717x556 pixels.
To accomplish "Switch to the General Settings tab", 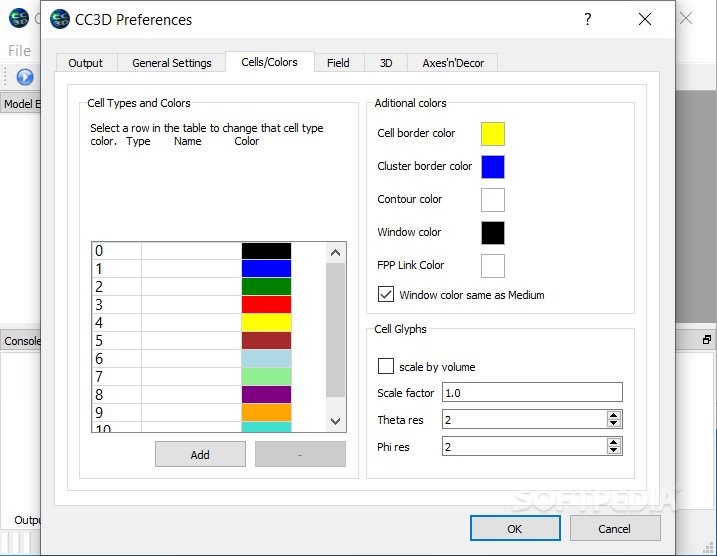I will [171, 63].
